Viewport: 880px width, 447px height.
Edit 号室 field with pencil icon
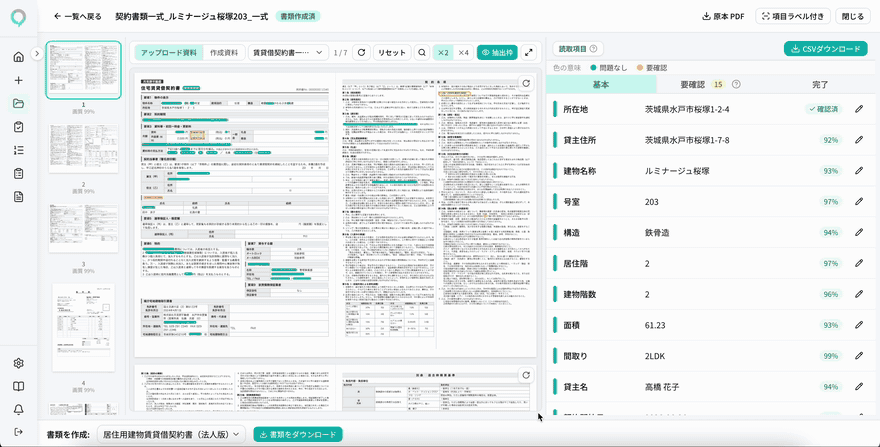[859, 202]
